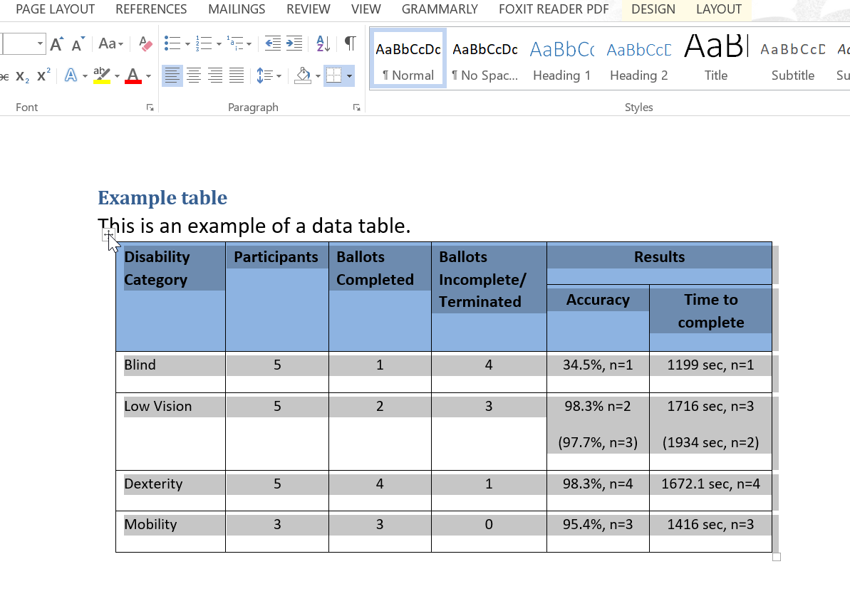Switch to the DESIGN tab
Viewport: 850px width, 616px height.
coord(654,9)
